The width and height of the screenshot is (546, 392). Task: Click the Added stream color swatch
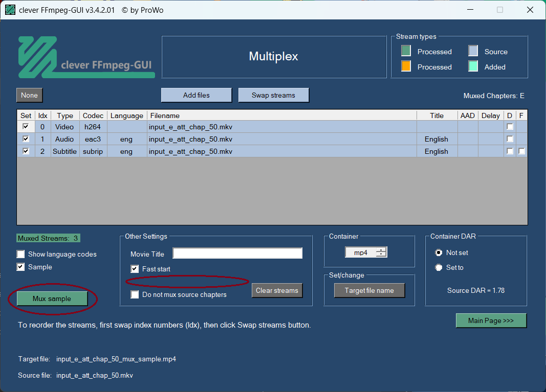point(473,66)
